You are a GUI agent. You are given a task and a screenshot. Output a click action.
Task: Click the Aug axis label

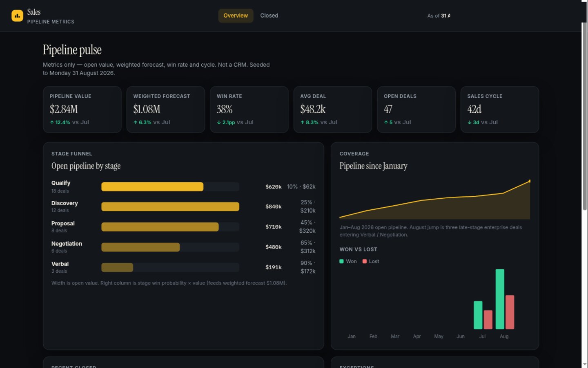click(x=504, y=337)
